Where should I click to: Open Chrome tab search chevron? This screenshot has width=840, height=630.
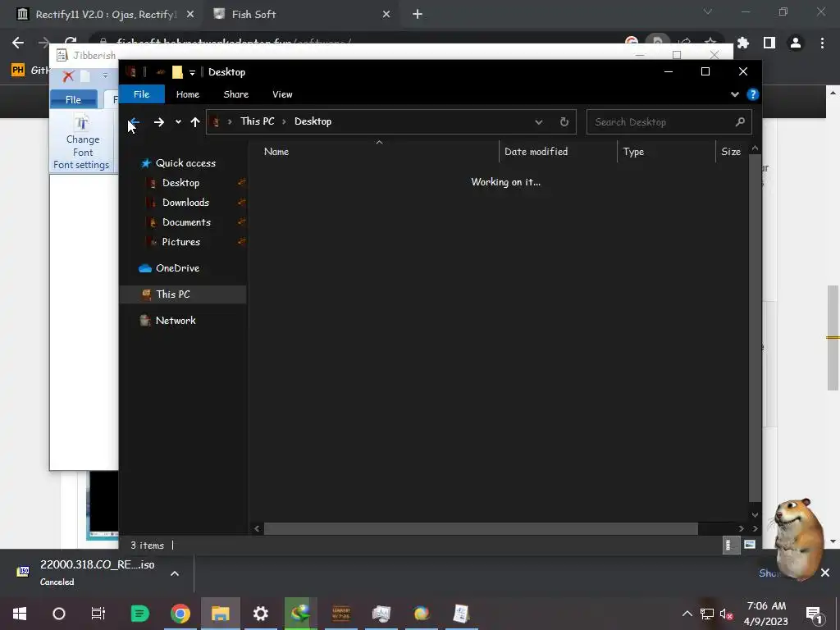click(x=708, y=11)
